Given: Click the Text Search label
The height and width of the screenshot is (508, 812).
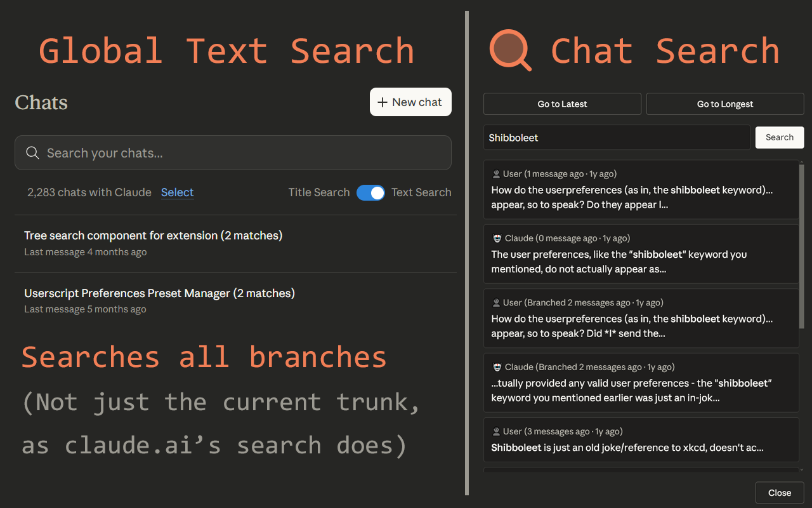Looking at the screenshot, I should 421,192.
